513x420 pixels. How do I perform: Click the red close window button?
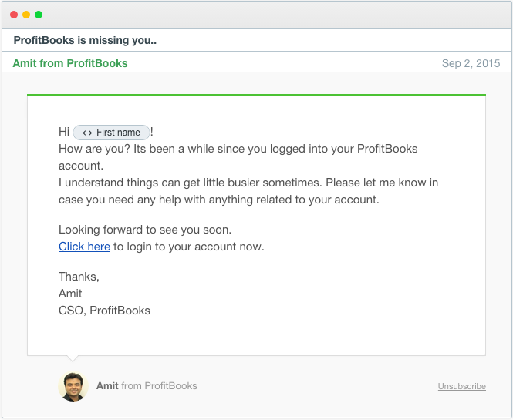click(x=14, y=15)
